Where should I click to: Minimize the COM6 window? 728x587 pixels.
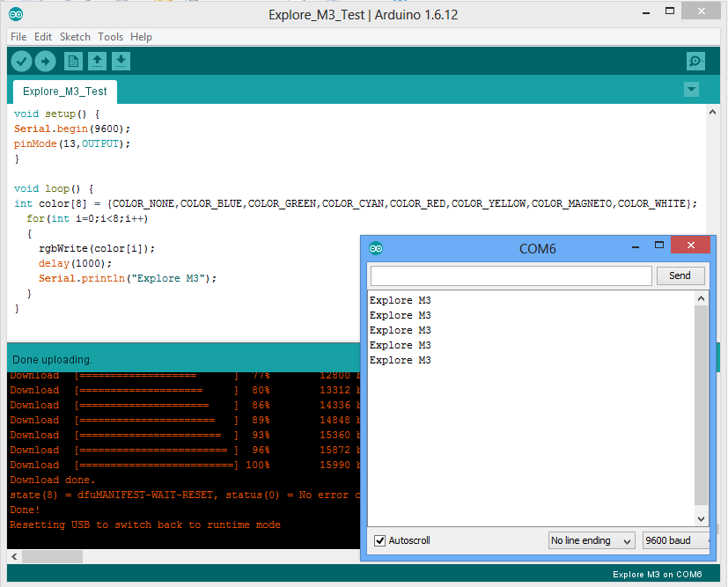pyautogui.click(x=636, y=246)
